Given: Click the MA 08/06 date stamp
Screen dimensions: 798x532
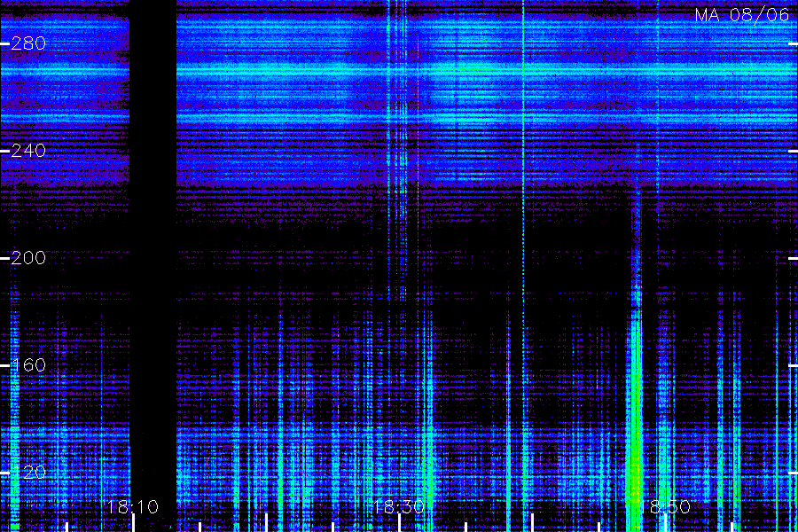Looking at the screenshot, I should [x=742, y=15].
